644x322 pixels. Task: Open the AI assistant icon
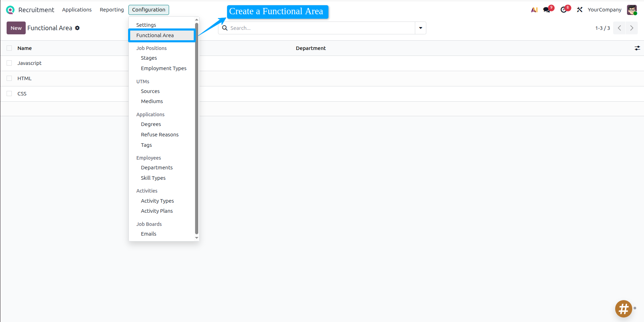tap(534, 10)
